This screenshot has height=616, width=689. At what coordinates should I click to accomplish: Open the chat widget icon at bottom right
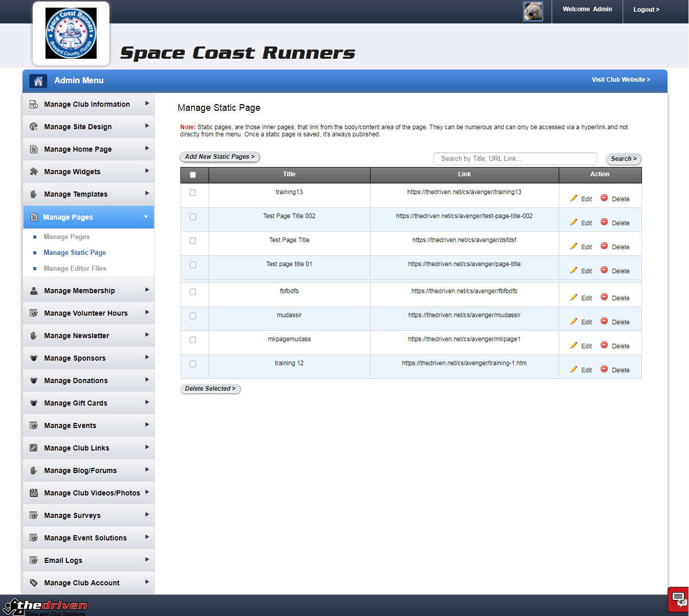(x=678, y=599)
